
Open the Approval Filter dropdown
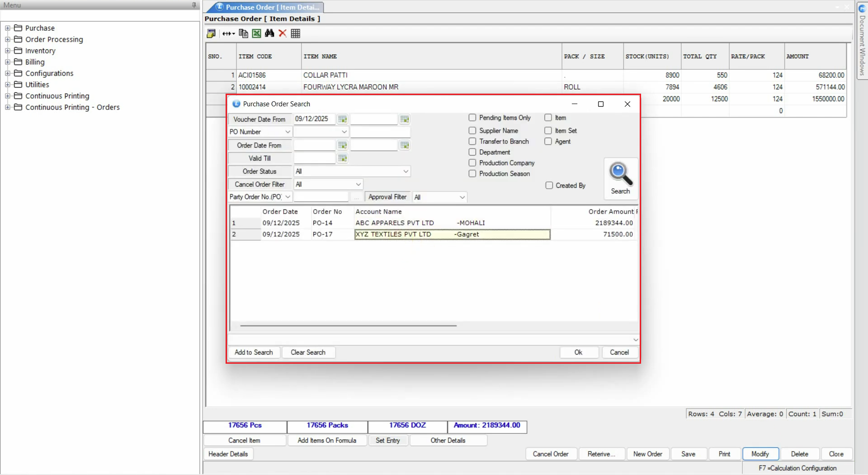point(462,197)
